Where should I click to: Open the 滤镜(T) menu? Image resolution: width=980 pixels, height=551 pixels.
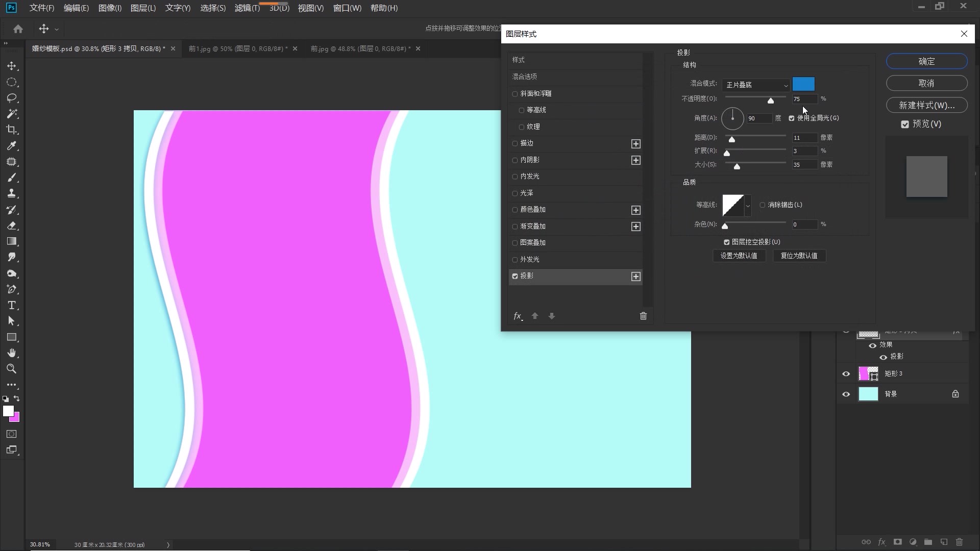coord(247,8)
